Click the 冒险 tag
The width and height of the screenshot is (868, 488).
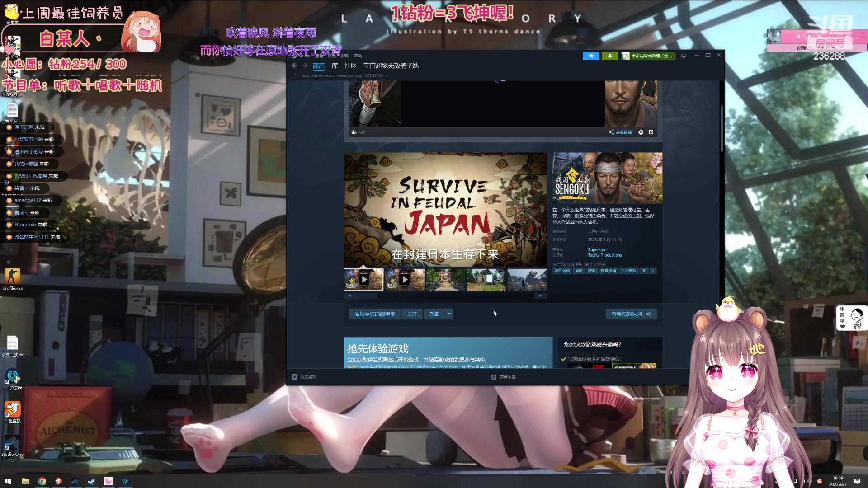tap(579, 271)
